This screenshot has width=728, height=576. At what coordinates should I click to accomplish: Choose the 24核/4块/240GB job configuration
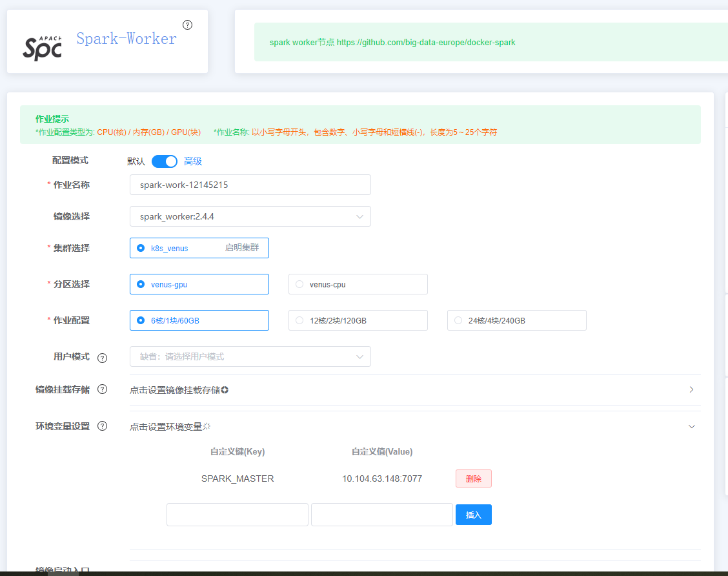pyautogui.click(x=517, y=320)
